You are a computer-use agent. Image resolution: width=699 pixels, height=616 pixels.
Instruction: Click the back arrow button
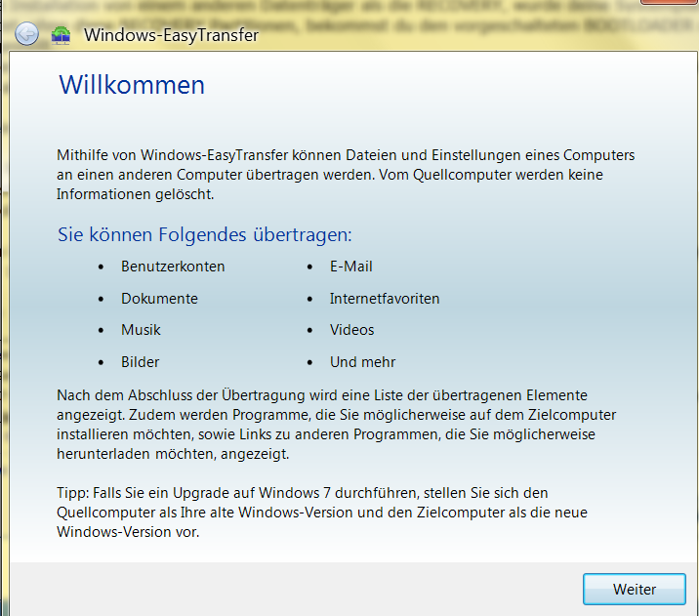[x=26, y=34]
